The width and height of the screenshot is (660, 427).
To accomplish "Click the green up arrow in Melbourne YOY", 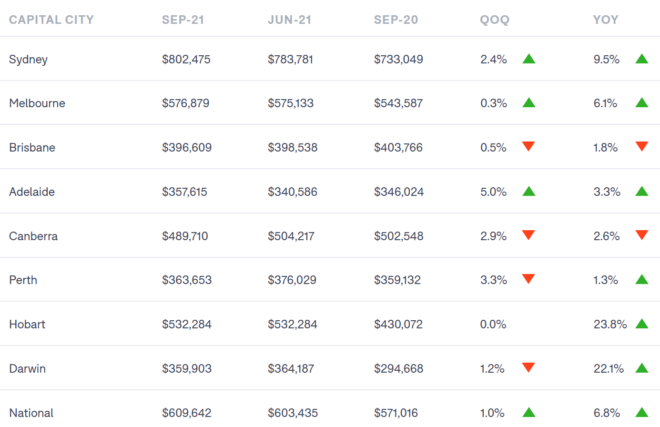I will [640, 103].
